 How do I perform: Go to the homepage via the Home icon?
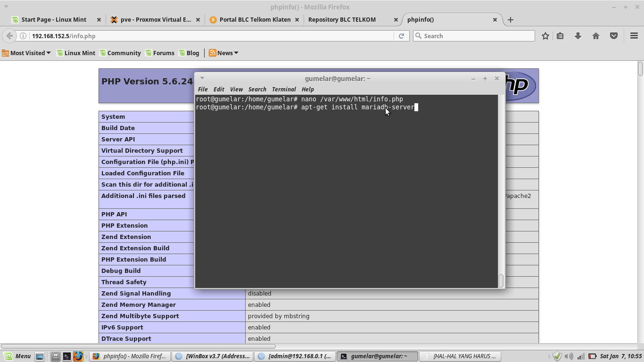click(595, 35)
